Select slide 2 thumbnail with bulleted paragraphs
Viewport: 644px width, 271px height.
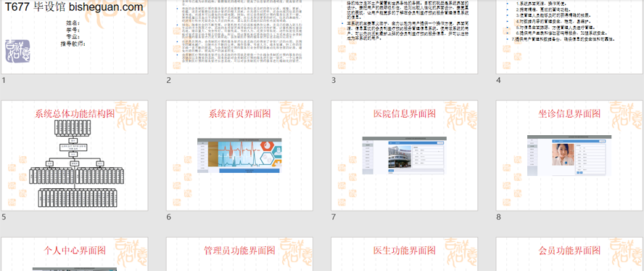239,37
